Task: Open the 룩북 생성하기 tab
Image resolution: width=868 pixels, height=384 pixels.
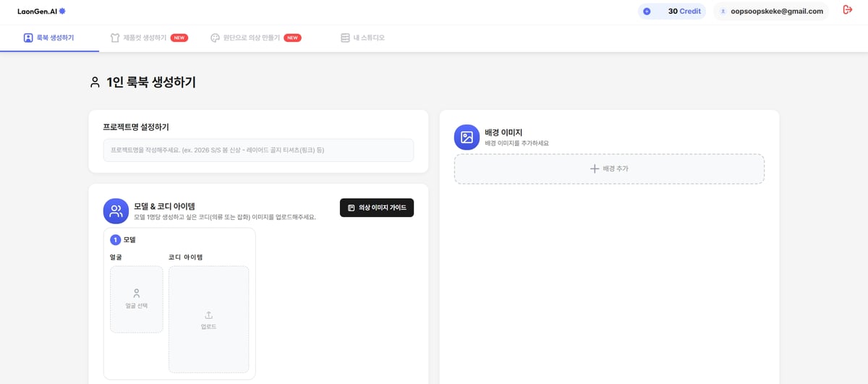Action: tap(49, 38)
